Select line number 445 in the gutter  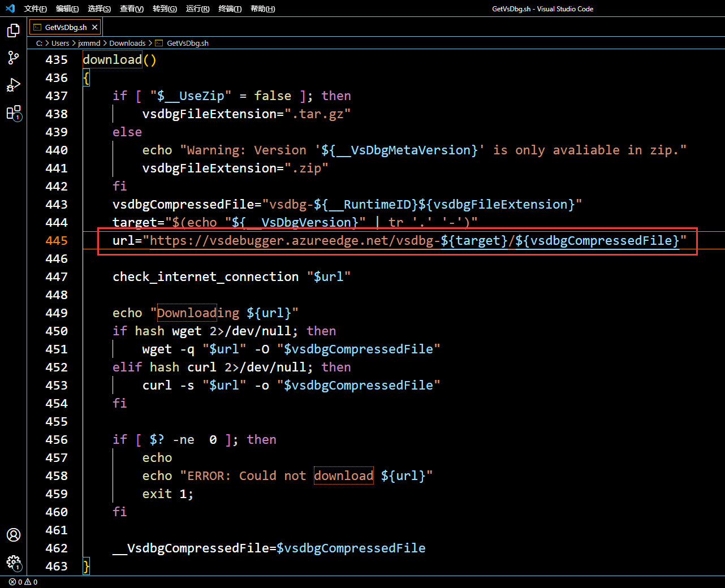pos(57,240)
